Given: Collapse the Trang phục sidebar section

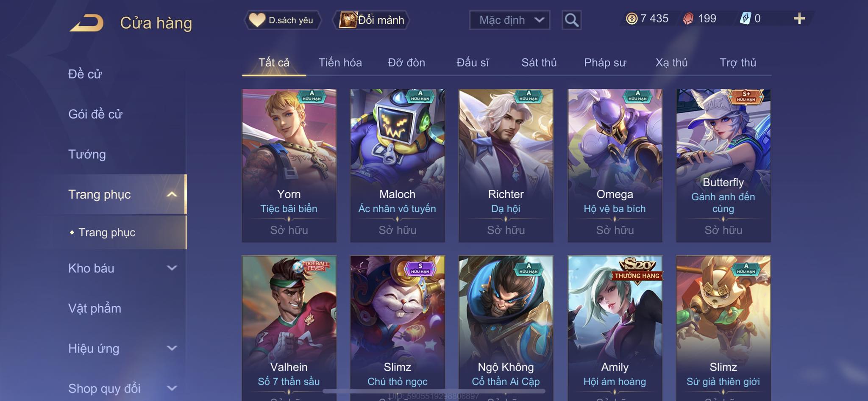Looking at the screenshot, I should click(171, 194).
